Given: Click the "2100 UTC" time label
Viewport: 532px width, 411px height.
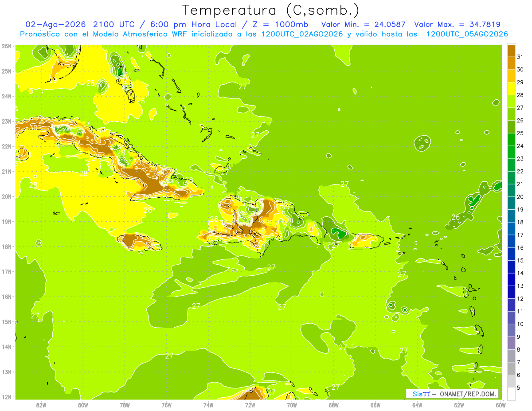Looking at the screenshot, I should [114, 24].
